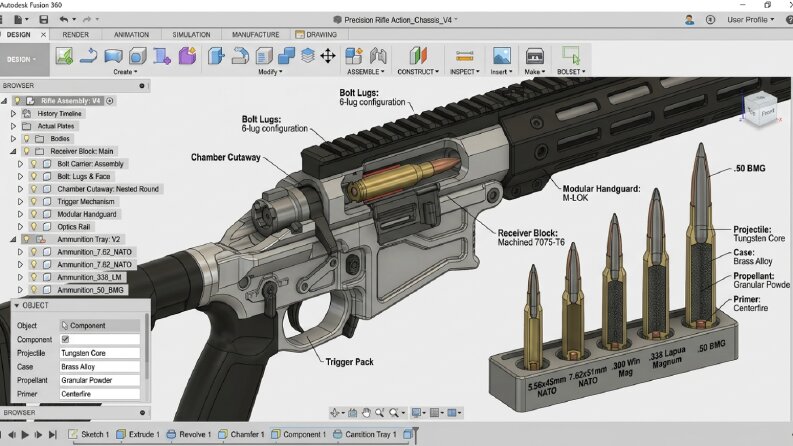The height and width of the screenshot is (446, 793).
Task: Open the Create dropdown menu
Action: pyautogui.click(x=125, y=72)
